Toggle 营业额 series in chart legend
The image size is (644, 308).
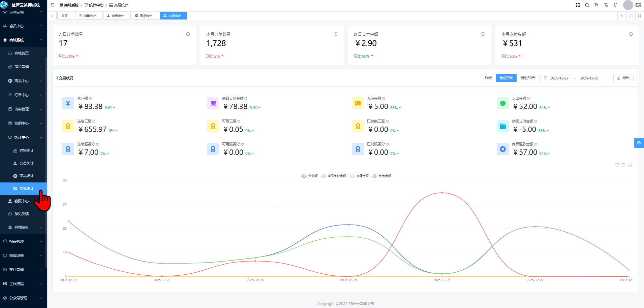point(309,176)
